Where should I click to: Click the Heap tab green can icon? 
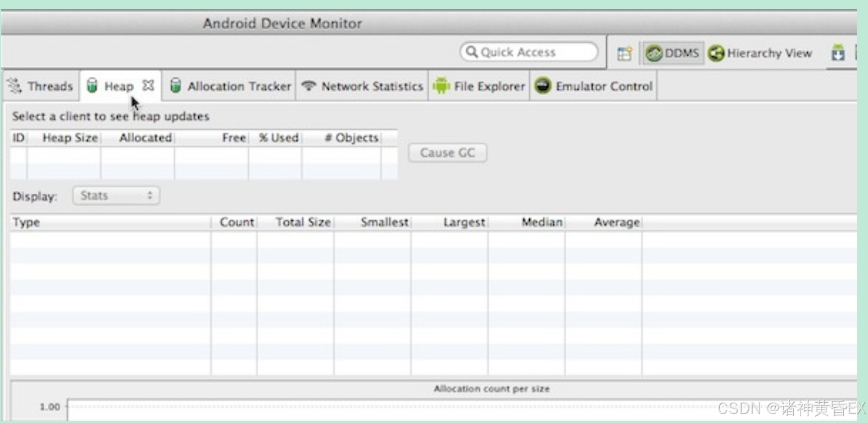click(92, 86)
